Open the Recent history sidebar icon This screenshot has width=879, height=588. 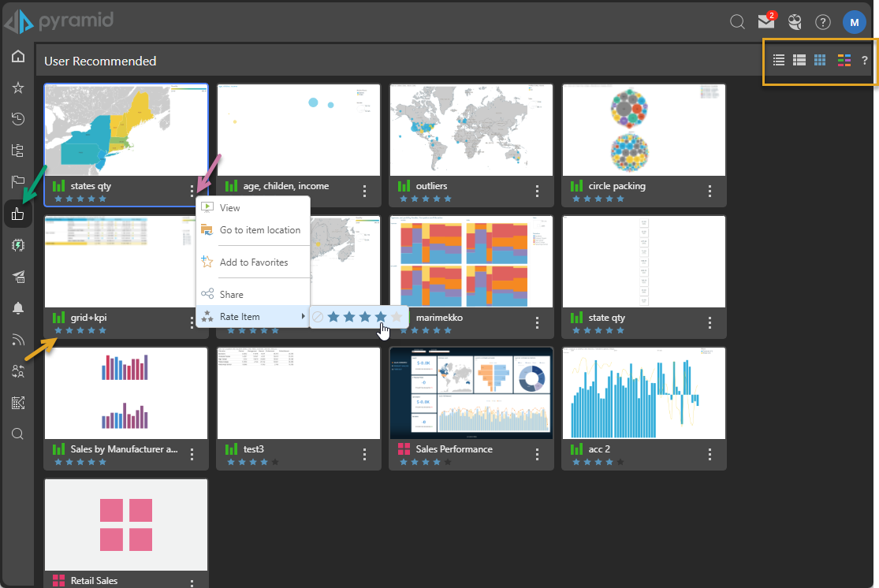click(x=17, y=119)
